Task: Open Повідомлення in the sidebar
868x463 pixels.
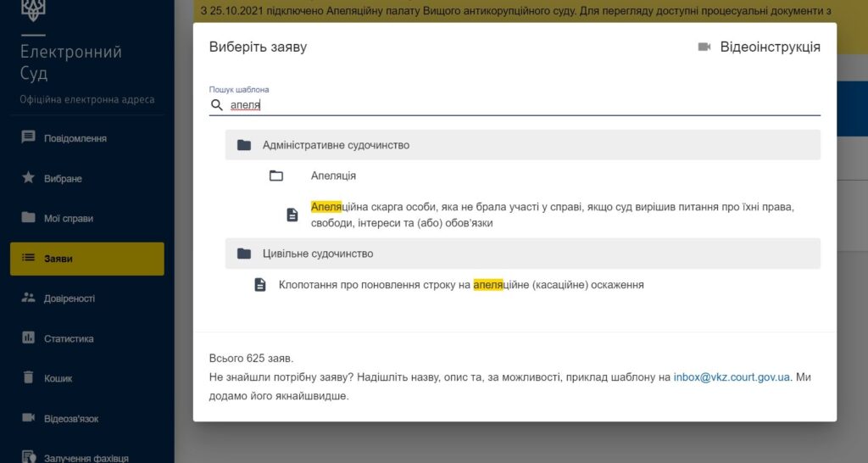Action: tap(87, 138)
